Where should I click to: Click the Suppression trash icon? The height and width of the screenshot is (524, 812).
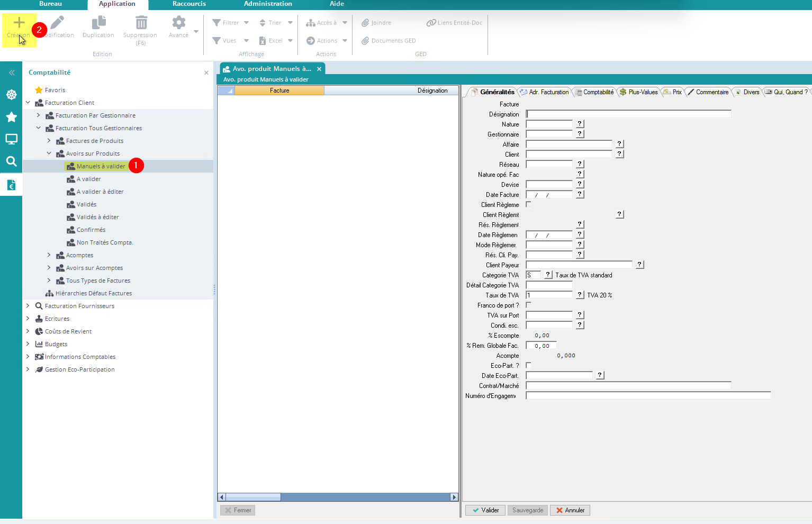click(x=141, y=23)
